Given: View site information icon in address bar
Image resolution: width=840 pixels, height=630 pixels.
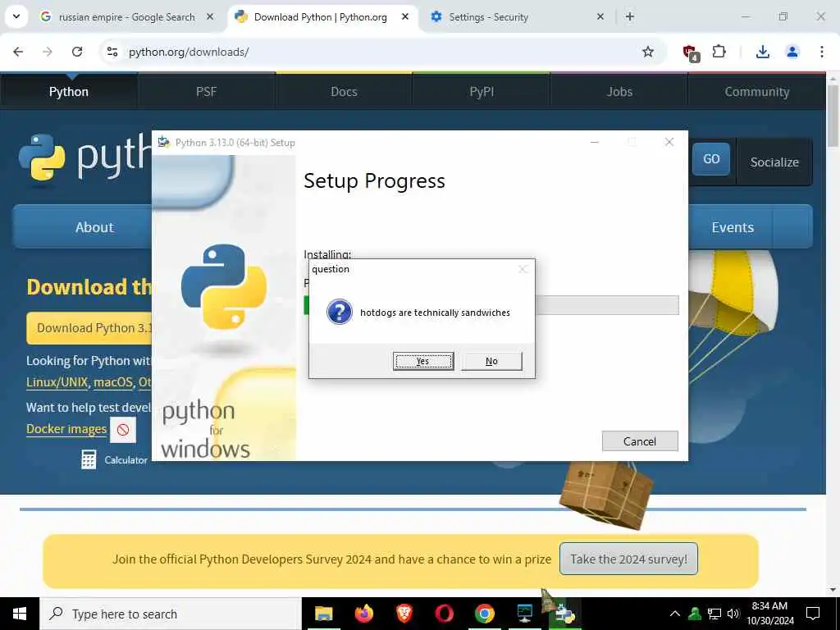Looking at the screenshot, I should tap(112, 52).
